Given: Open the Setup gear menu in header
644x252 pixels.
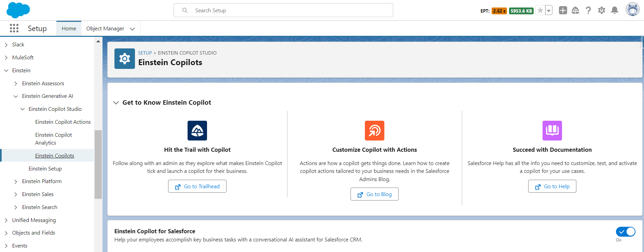Looking at the screenshot, I should coord(602,11).
